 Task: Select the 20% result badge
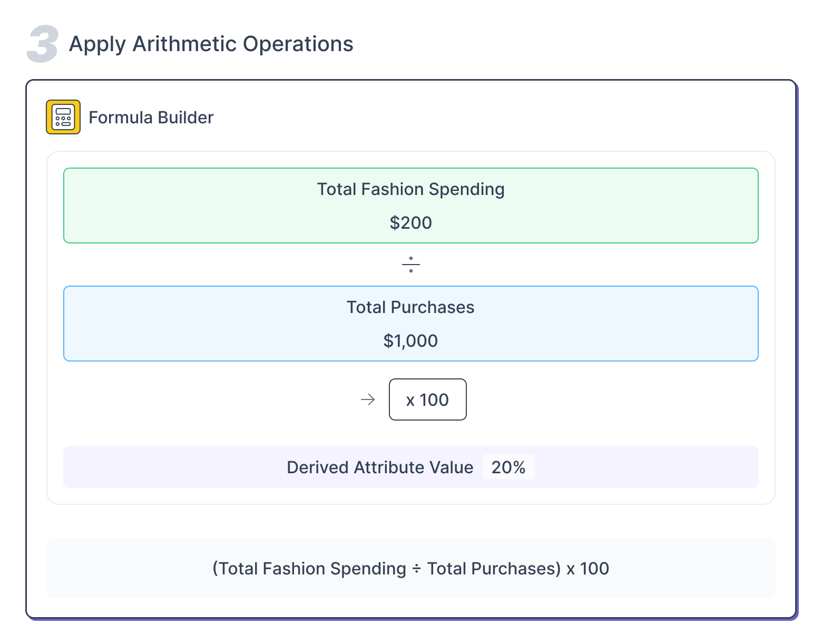(x=508, y=467)
